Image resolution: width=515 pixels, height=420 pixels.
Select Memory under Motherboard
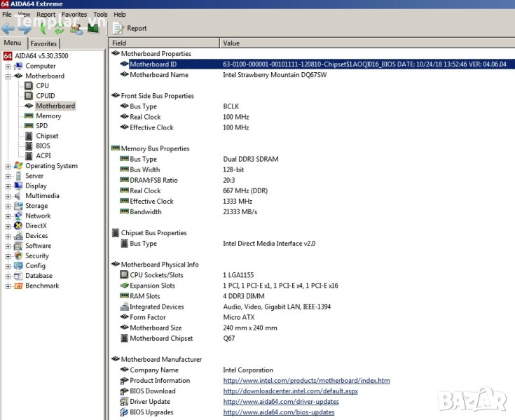(x=48, y=116)
